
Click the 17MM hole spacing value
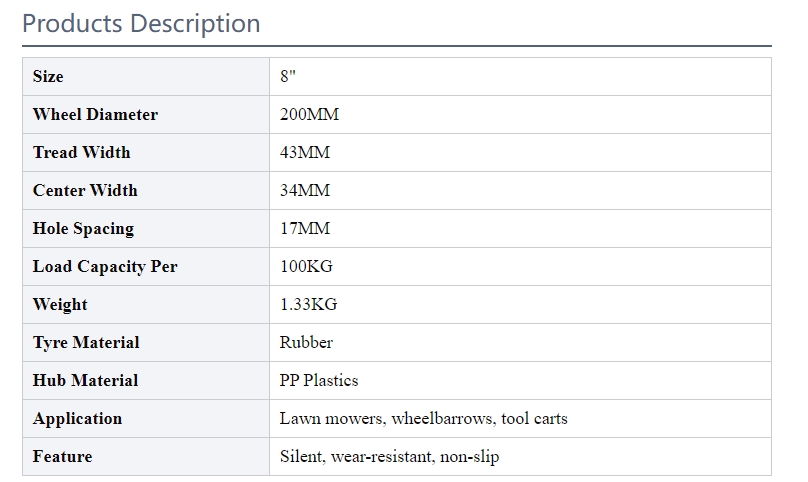(305, 228)
